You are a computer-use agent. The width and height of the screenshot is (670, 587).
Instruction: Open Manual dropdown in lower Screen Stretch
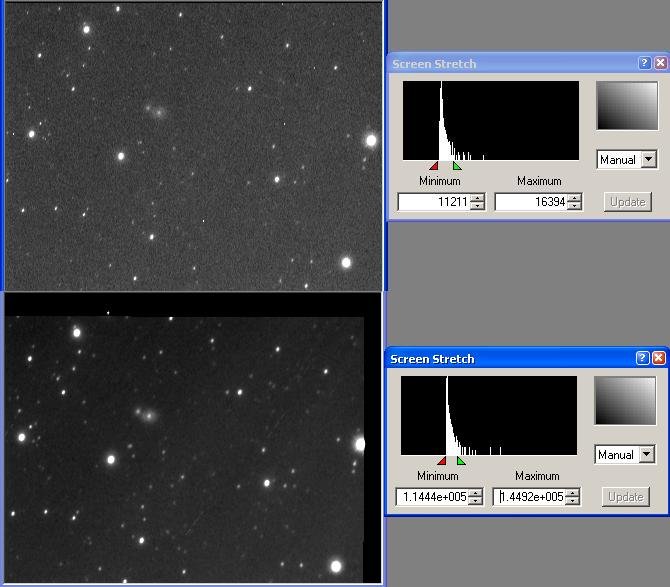pos(647,454)
